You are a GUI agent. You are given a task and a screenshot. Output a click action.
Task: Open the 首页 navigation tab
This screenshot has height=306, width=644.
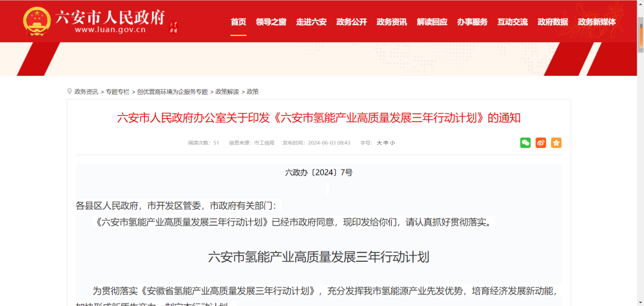238,22
